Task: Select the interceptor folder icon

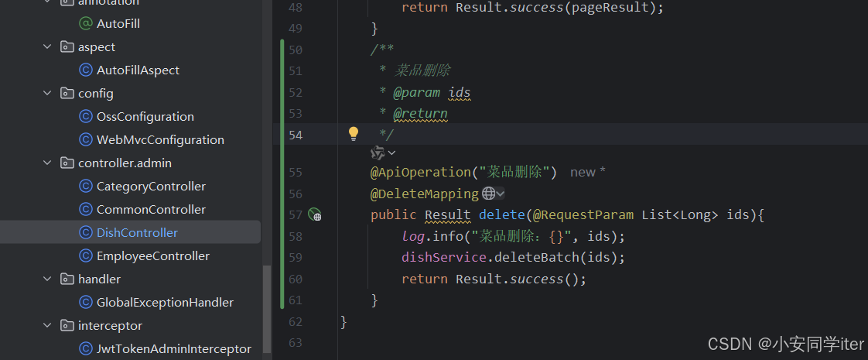Action: click(67, 326)
